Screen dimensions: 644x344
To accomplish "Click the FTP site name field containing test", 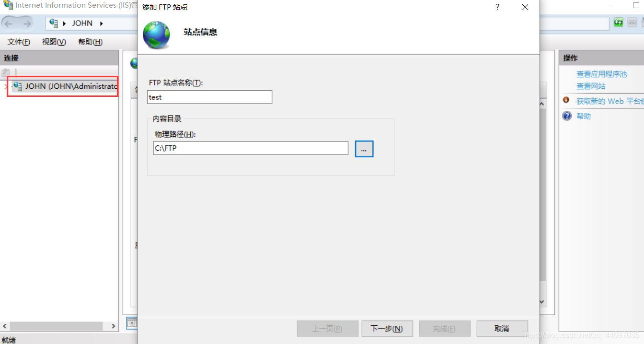I will (209, 97).
